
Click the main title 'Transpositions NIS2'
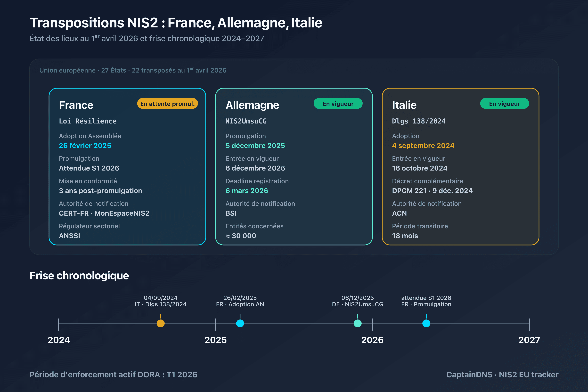[176, 23]
